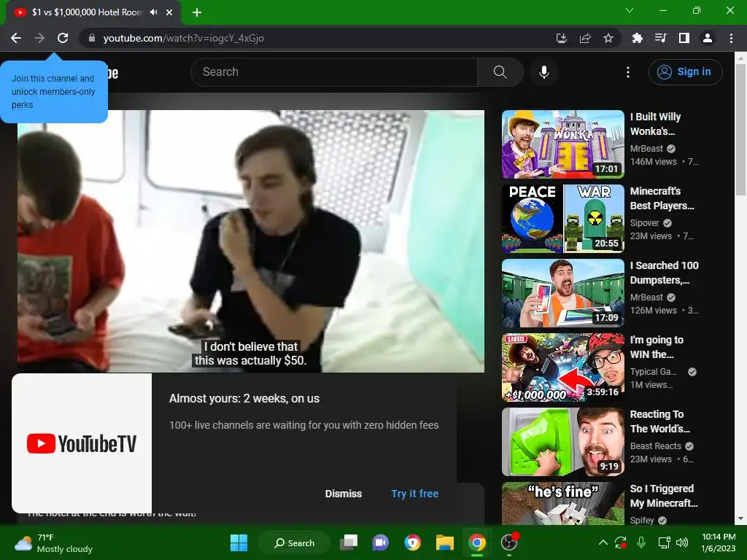Open the live $1,000,000 stream thumbnail

pyautogui.click(x=562, y=367)
